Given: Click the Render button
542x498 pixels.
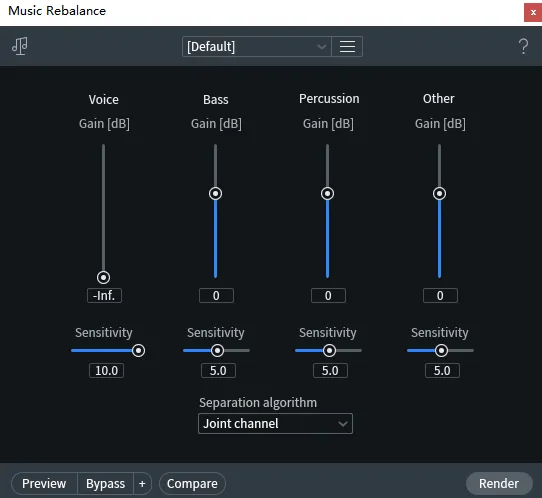Looking at the screenshot, I should pos(499,483).
